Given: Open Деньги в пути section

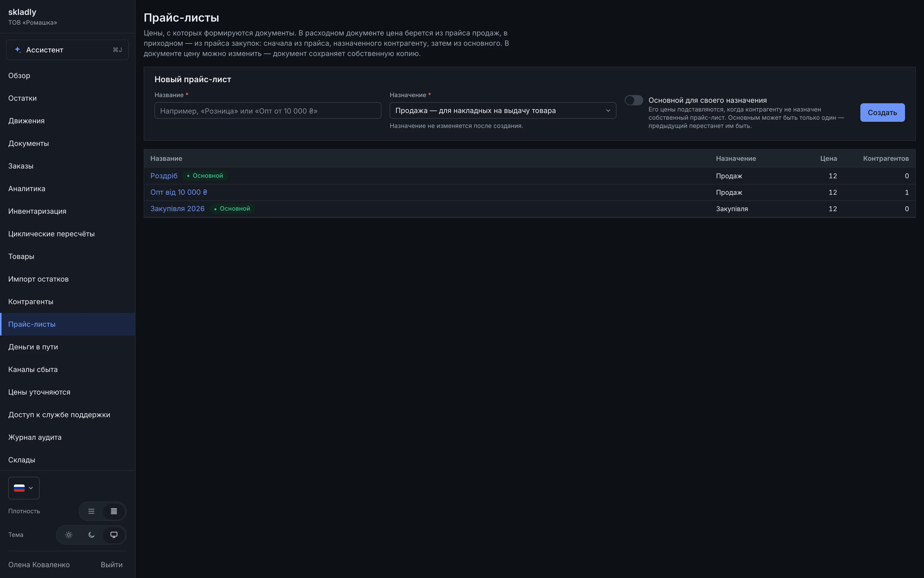Looking at the screenshot, I should (x=68, y=347).
